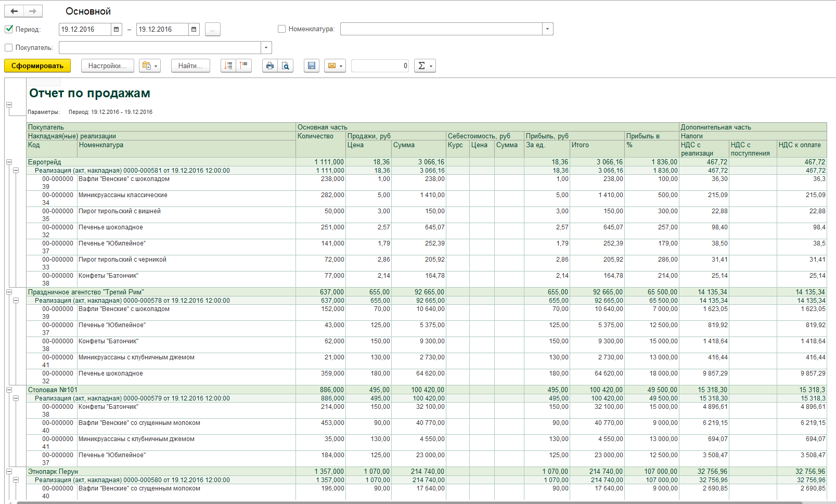836x504 pixels.
Task: Open calendar for period start date
Action: pos(117,30)
